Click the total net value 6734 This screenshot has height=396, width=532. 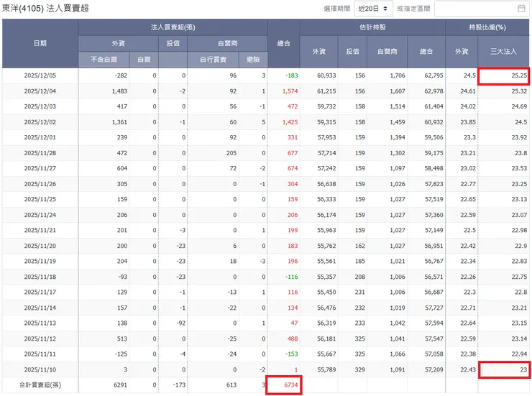[x=290, y=385]
